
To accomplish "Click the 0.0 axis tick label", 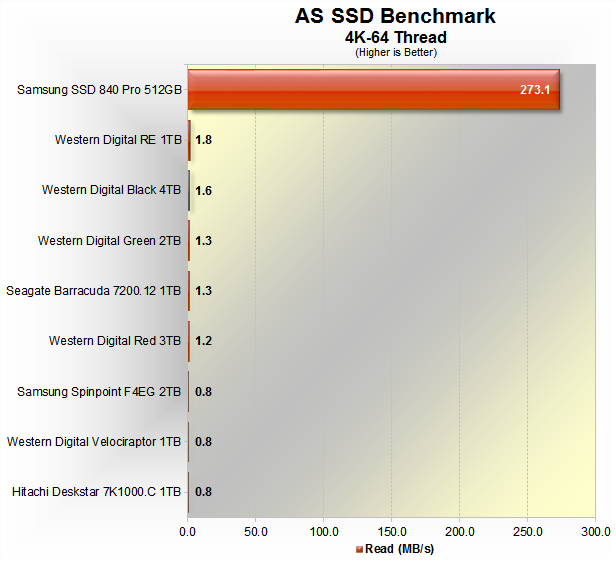I will tap(187, 532).
